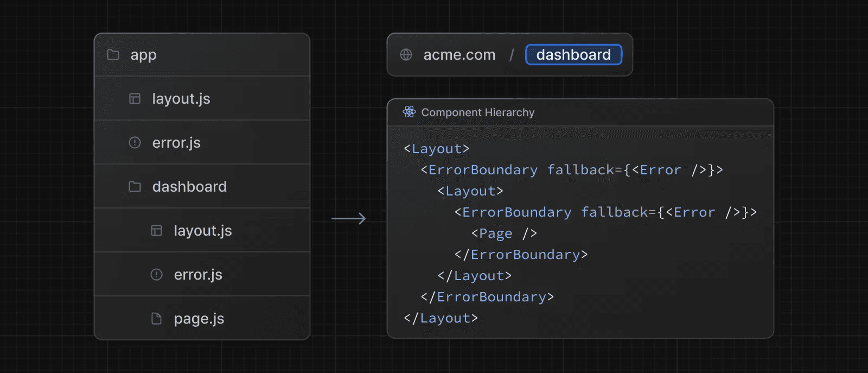The width and height of the screenshot is (868, 373).
Task: Click the warning icon beside root error.js
Action: (135, 143)
